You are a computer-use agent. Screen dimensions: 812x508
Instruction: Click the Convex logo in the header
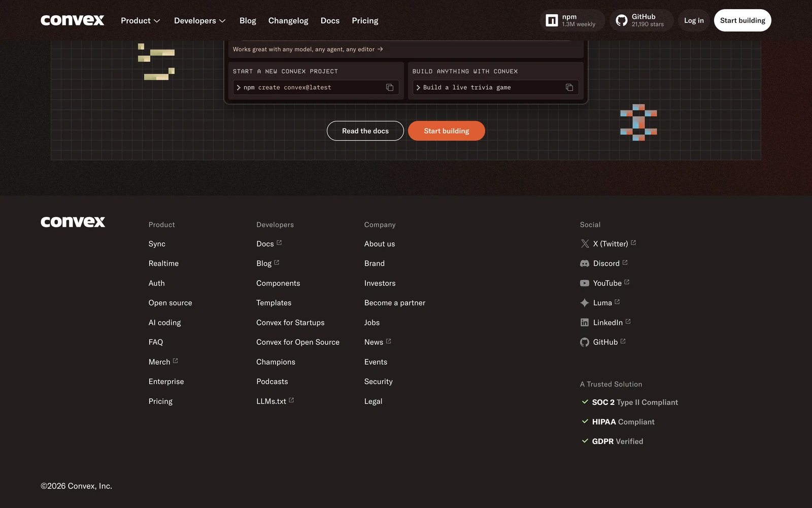pos(73,20)
